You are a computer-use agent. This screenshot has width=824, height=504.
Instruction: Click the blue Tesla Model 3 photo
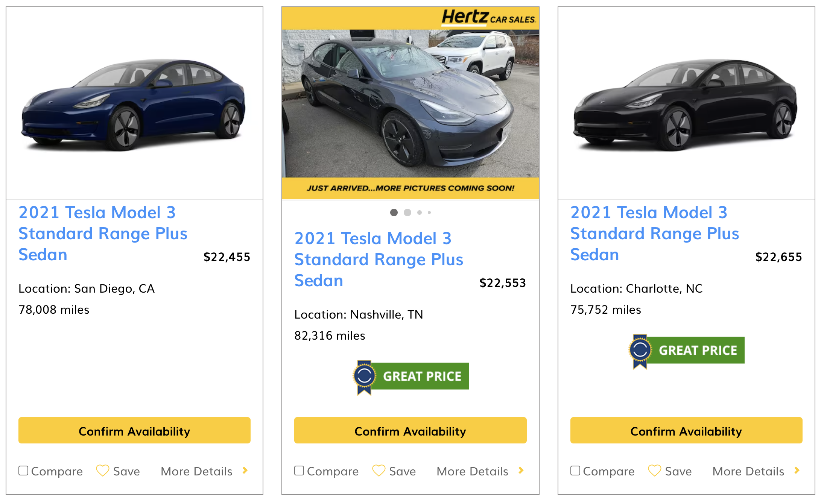tap(134, 105)
